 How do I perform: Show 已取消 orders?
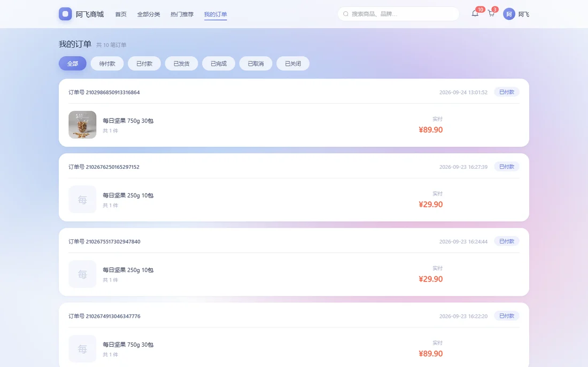pyautogui.click(x=256, y=64)
